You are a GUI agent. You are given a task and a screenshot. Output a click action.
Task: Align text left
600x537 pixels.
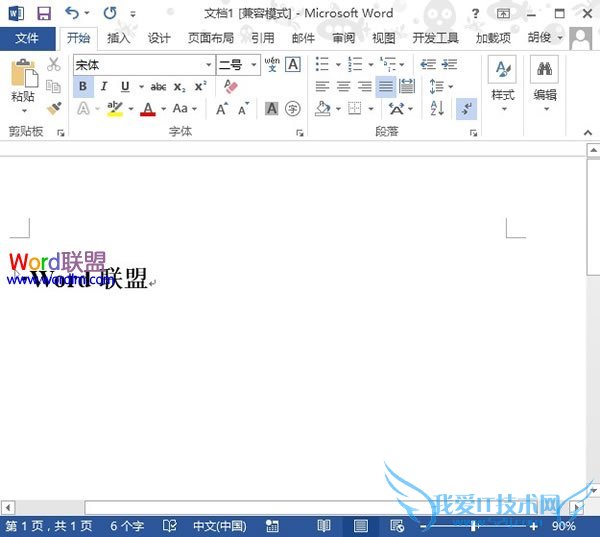(x=323, y=87)
